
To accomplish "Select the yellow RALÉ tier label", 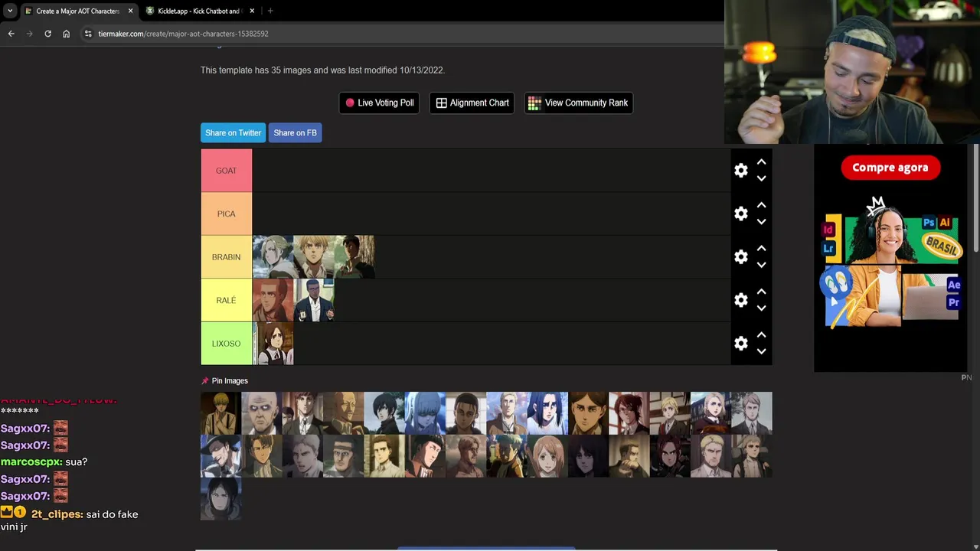I will [x=226, y=300].
